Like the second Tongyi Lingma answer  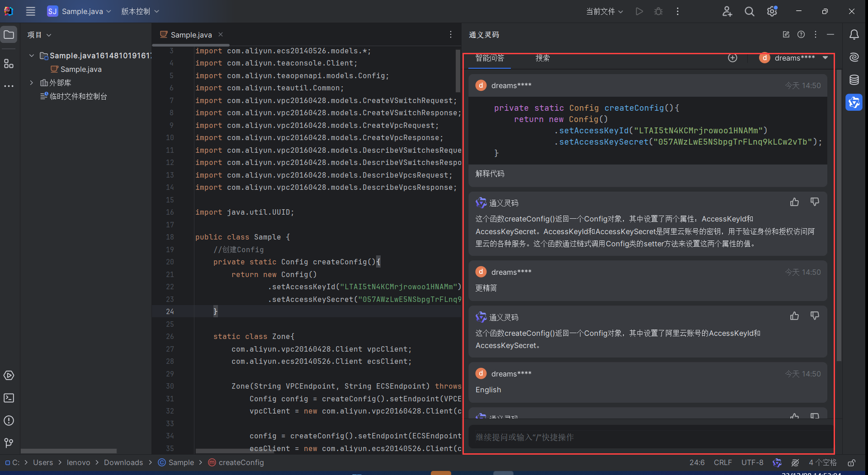point(794,316)
